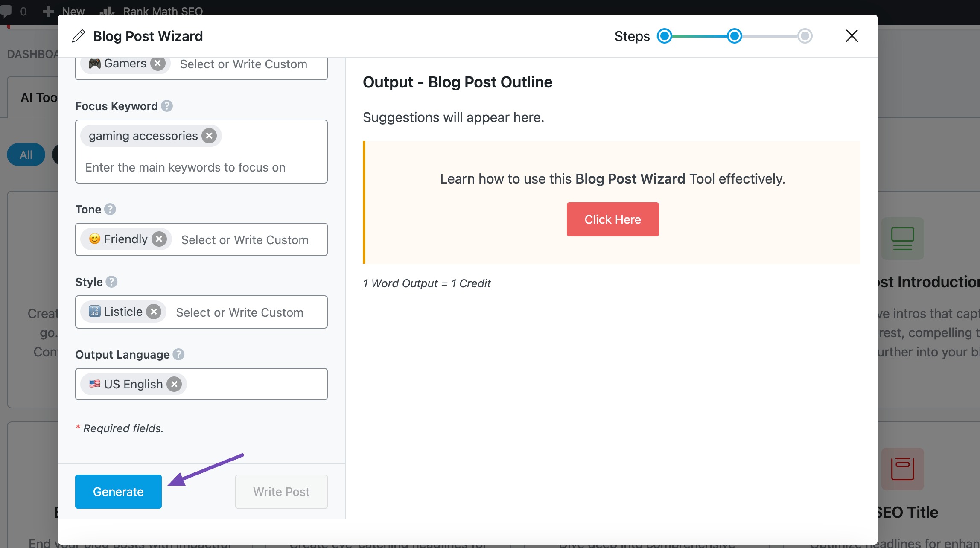This screenshot has width=980, height=548.
Task: Open Rank Math SEO admin bar menu
Action: pyautogui.click(x=152, y=11)
